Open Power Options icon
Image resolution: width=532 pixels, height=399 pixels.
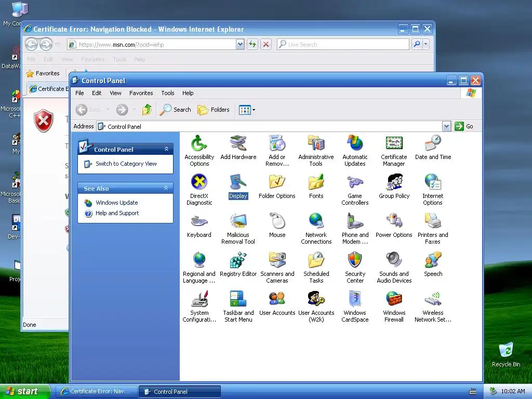[394, 225]
